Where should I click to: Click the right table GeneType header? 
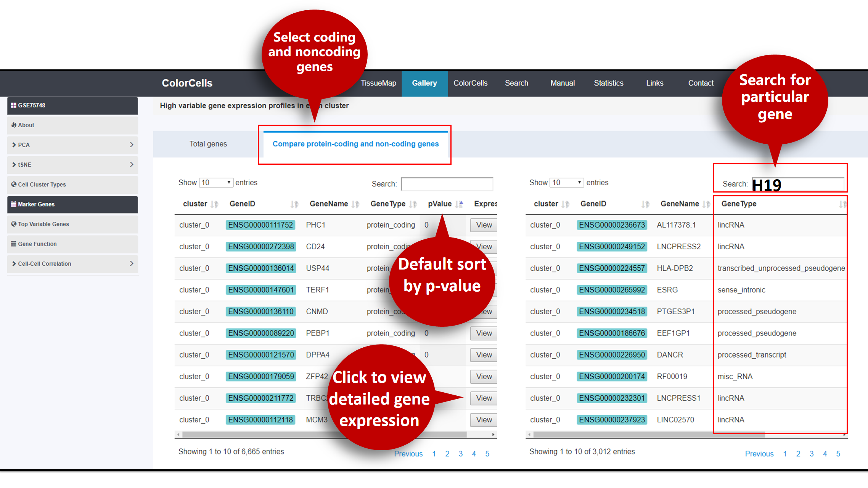click(739, 204)
